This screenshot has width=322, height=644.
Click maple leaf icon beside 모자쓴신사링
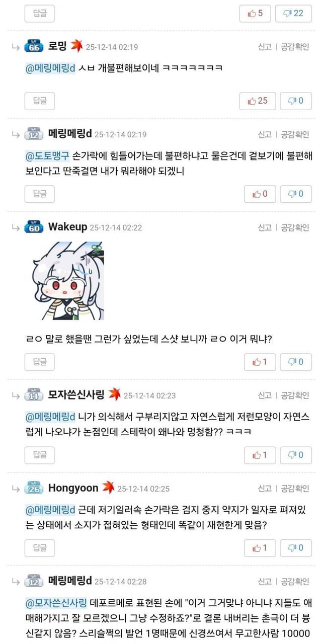click(115, 395)
